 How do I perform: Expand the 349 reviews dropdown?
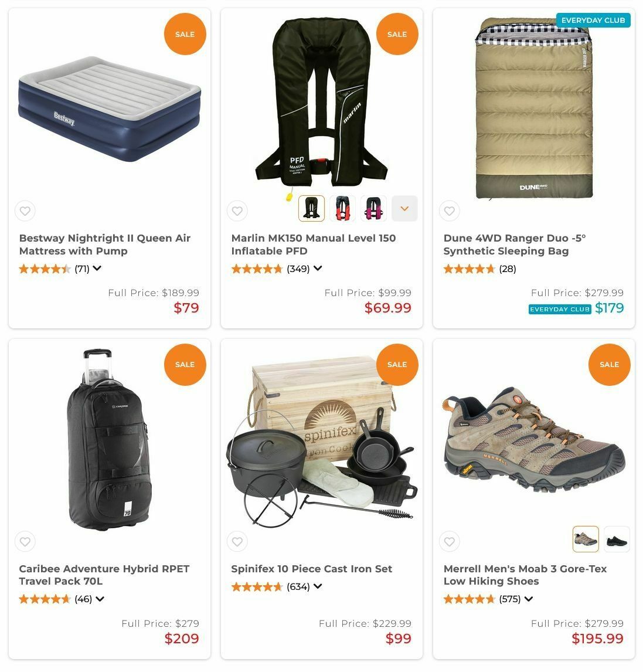click(318, 269)
